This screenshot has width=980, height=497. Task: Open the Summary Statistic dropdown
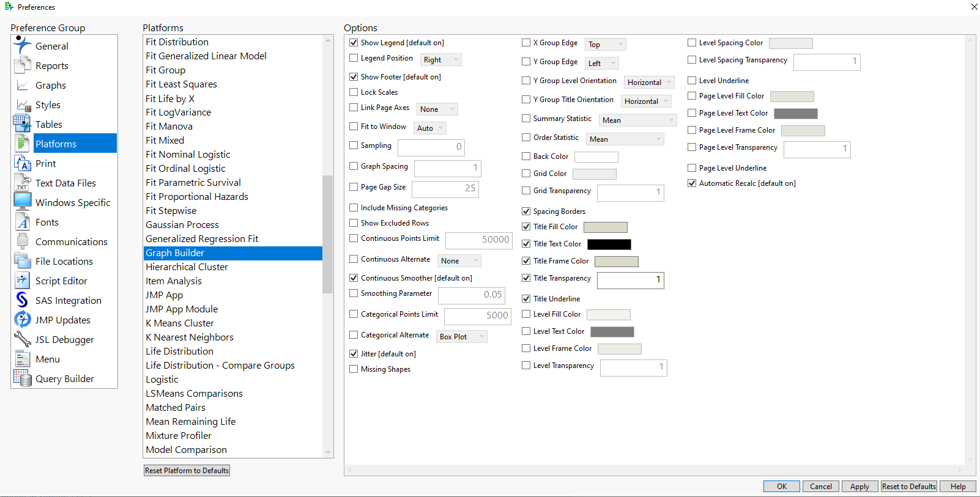tap(638, 120)
